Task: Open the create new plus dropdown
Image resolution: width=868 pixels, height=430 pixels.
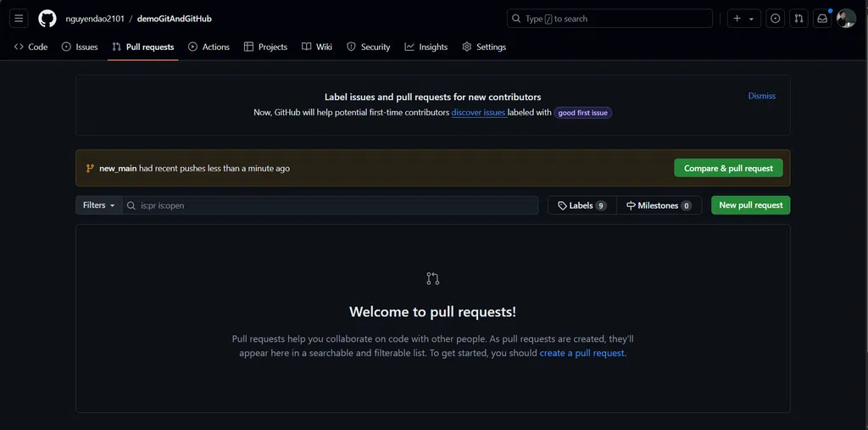Action: click(x=744, y=19)
